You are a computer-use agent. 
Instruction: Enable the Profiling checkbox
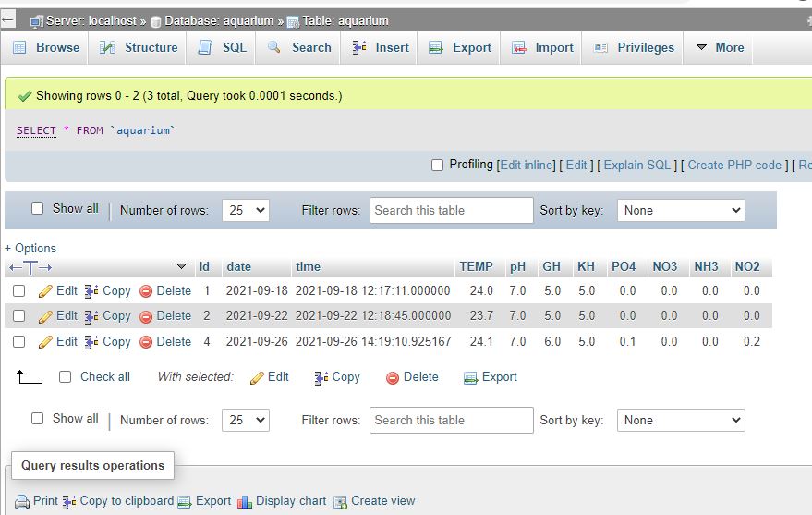tap(438, 165)
